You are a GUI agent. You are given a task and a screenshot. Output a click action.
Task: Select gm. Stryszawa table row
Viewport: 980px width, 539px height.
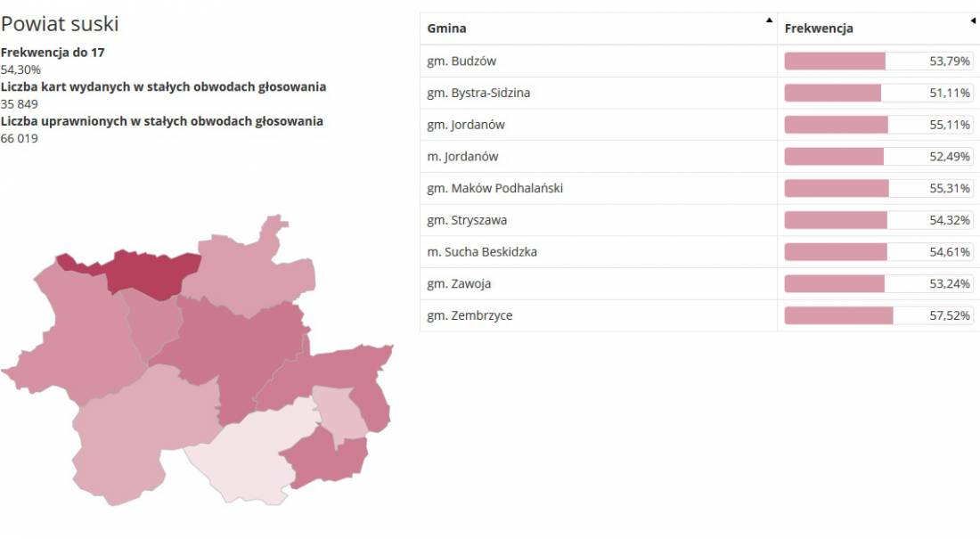coord(700,220)
